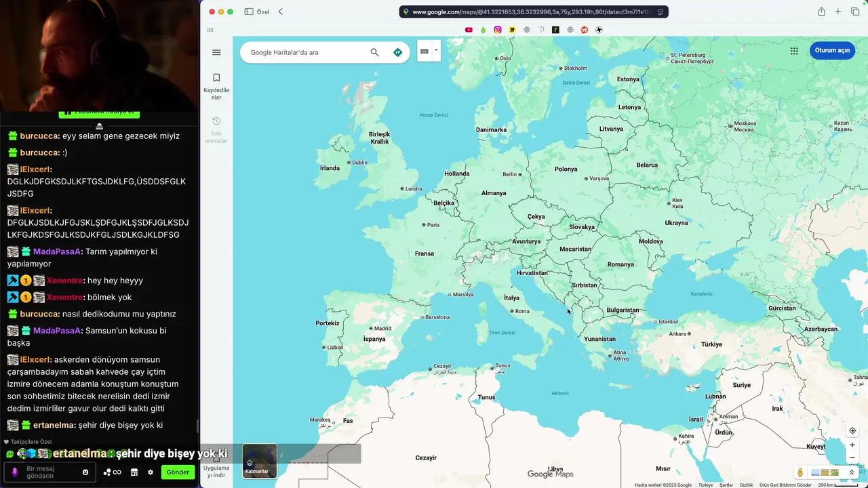This screenshot has width=868, height=488.
Task: Collapse the chat header arrow above messages
Action: coord(99,126)
